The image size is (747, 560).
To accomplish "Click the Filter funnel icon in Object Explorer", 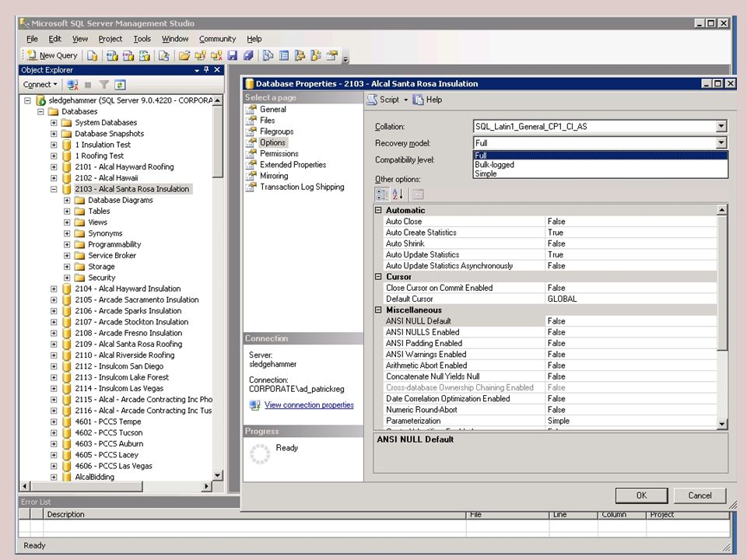I will pos(103,85).
